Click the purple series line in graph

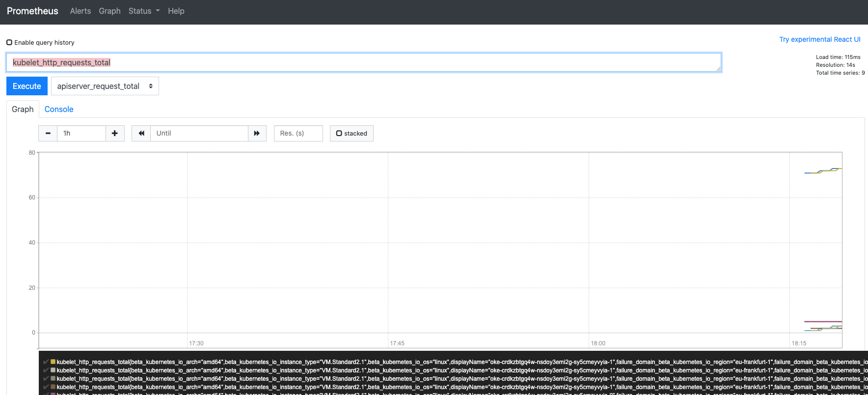tap(823, 321)
